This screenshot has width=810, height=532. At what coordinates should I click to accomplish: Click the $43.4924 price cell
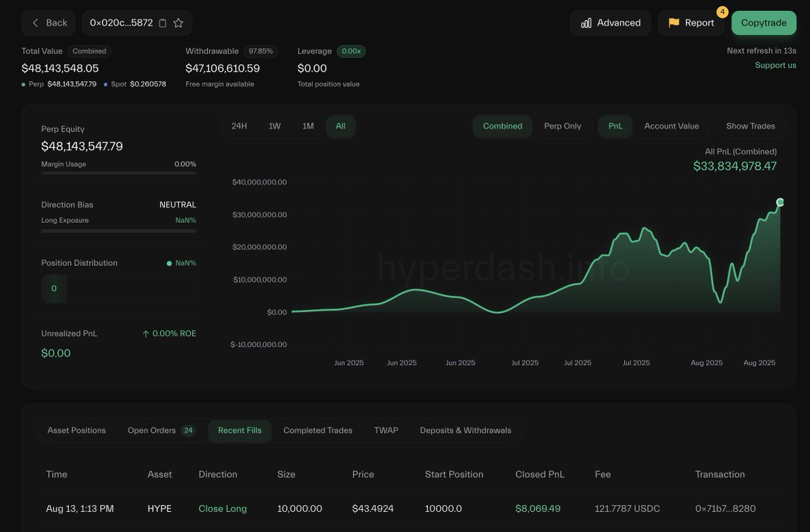point(373,508)
